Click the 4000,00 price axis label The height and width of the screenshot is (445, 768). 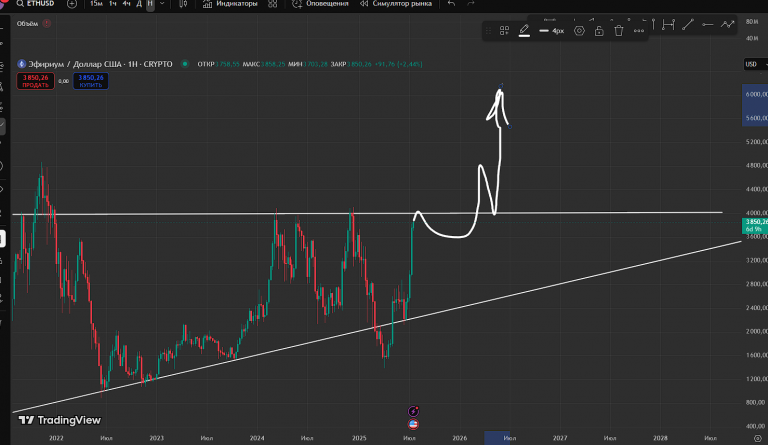756,213
